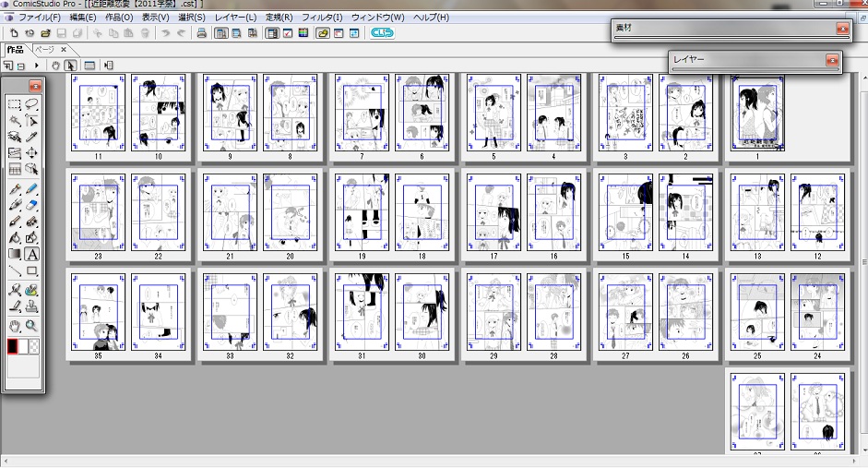Select the magic wand tool
Image resolution: width=868 pixels, height=468 pixels.
point(15,121)
